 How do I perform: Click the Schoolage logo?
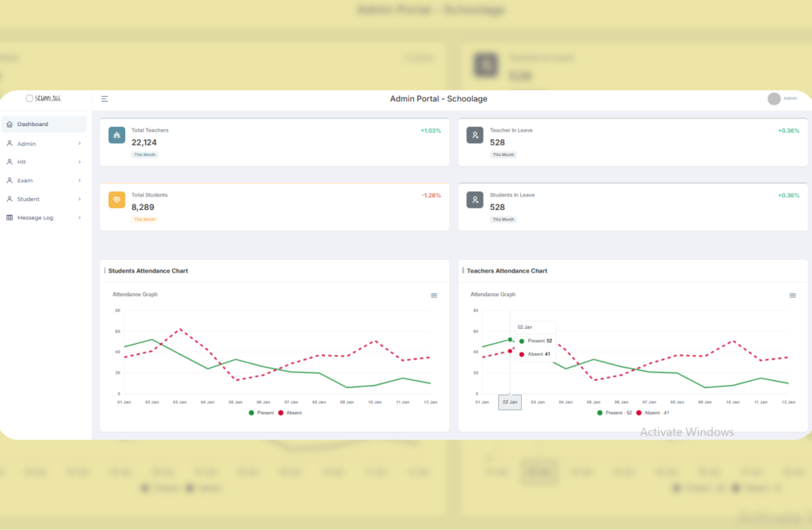pyautogui.click(x=44, y=98)
